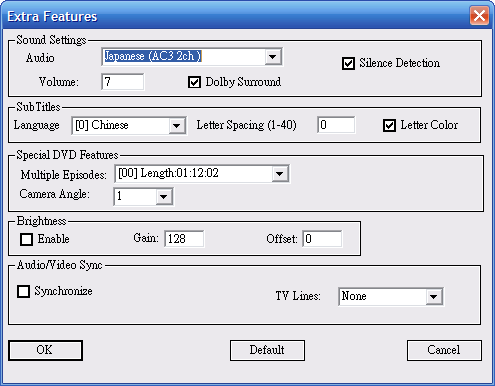This screenshot has width=495, height=386.
Task: Toggle the Letter Color checkbox
Action: click(x=389, y=126)
